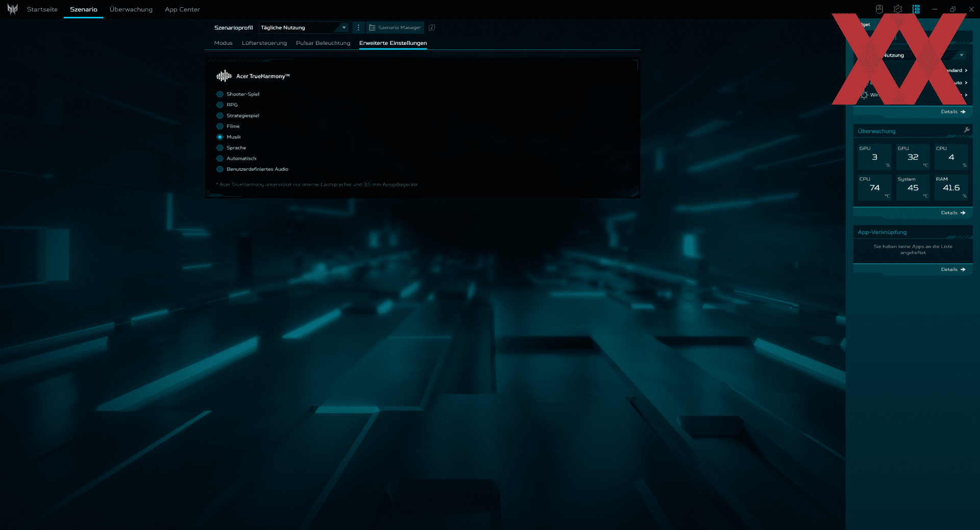
Task: Open the mouse device icon in title bar
Action: coord(879,9)
